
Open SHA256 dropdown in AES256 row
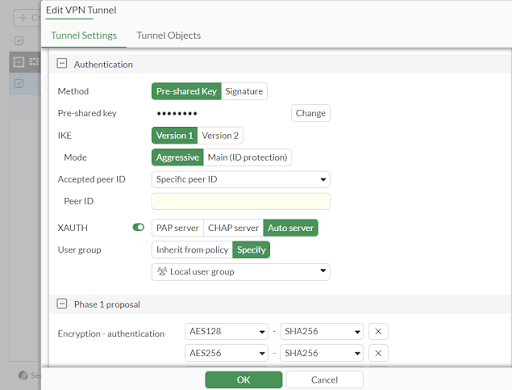click(322, 353)
